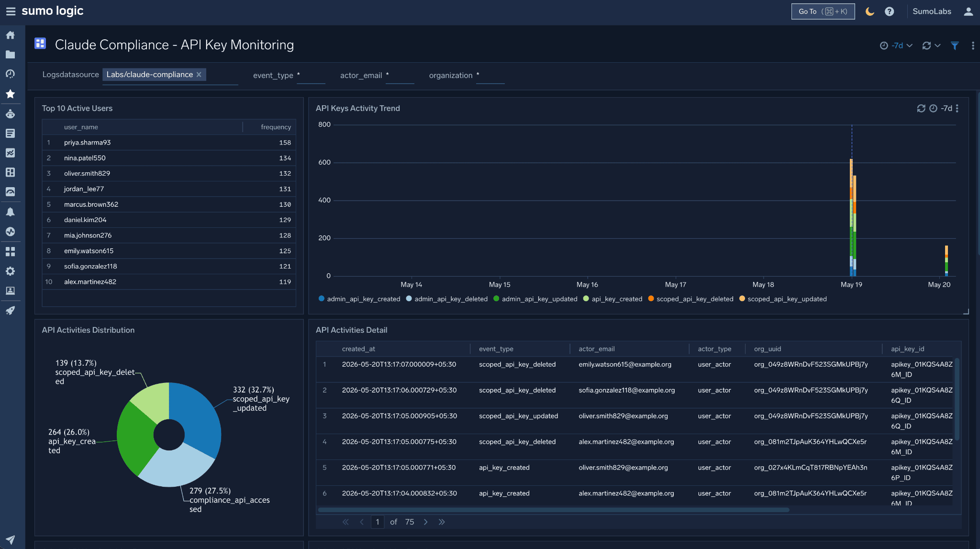Jump to last page of API Activities
This screenshot has height=549, width=980.
point(442,522)
